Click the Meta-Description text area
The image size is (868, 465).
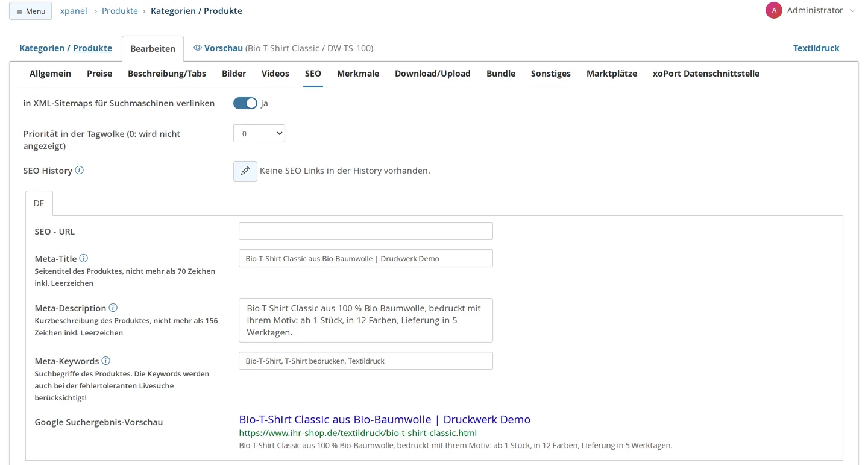(366, 320)
